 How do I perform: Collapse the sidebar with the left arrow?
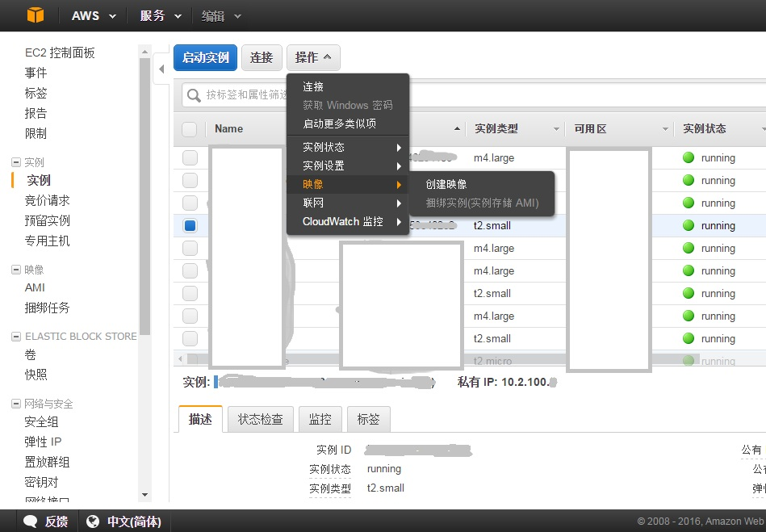[x=161, y=69]
